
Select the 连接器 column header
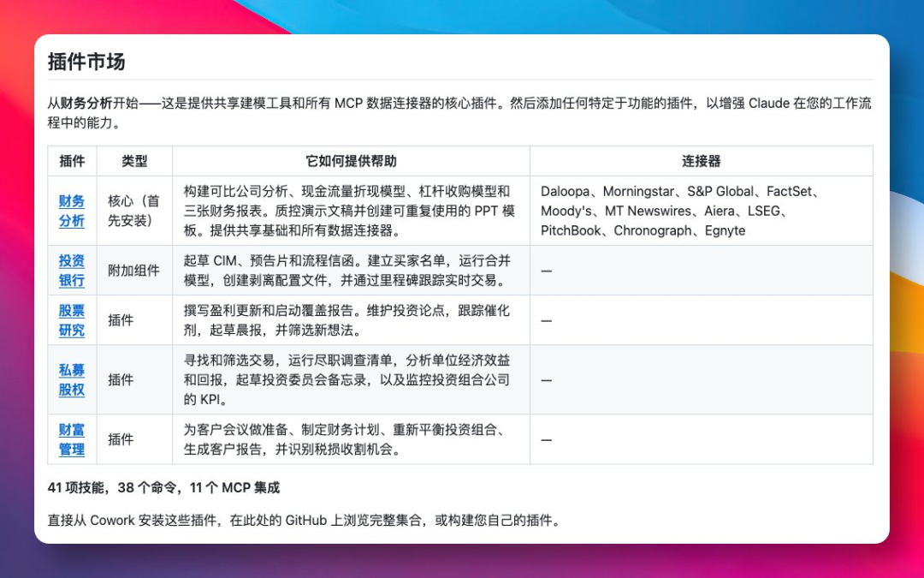coord(702,161)
